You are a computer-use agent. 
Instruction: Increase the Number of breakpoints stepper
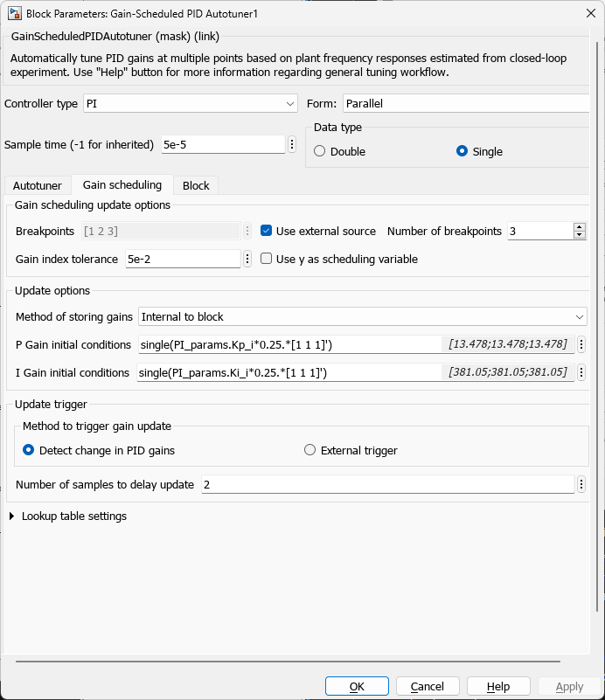click(x=579, y=227)
